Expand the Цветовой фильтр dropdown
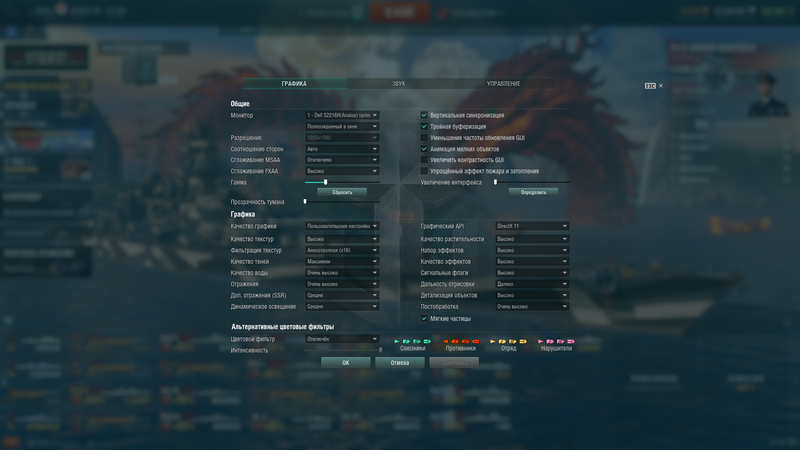This screenshot has width=800, height=450. click(x=342, y=339)
